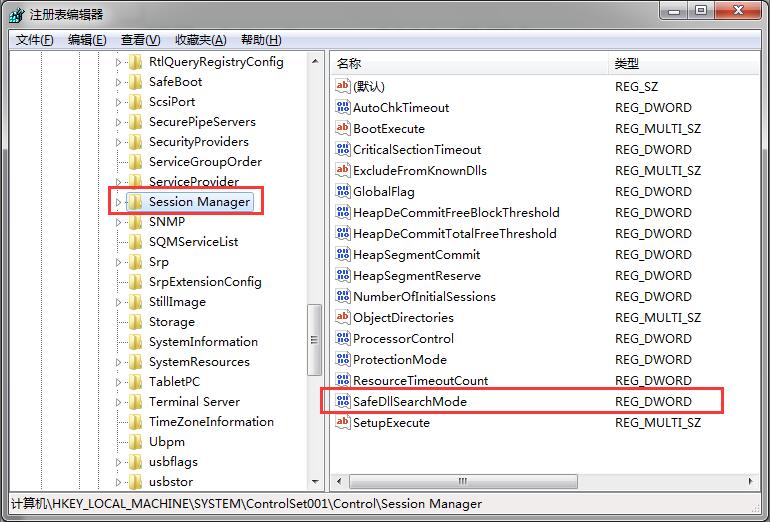Image resolution: width=770 pixels, height=522 pixels.
Task: Expand the RtlQueryRegistryConfig key
Action: point(118,62)
